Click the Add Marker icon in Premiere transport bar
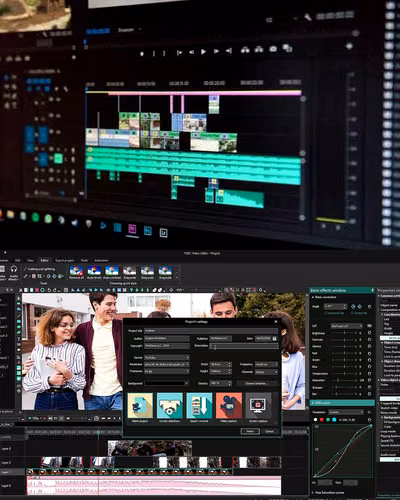This screenshot has height=500, width=400. (x=142, y=53)
